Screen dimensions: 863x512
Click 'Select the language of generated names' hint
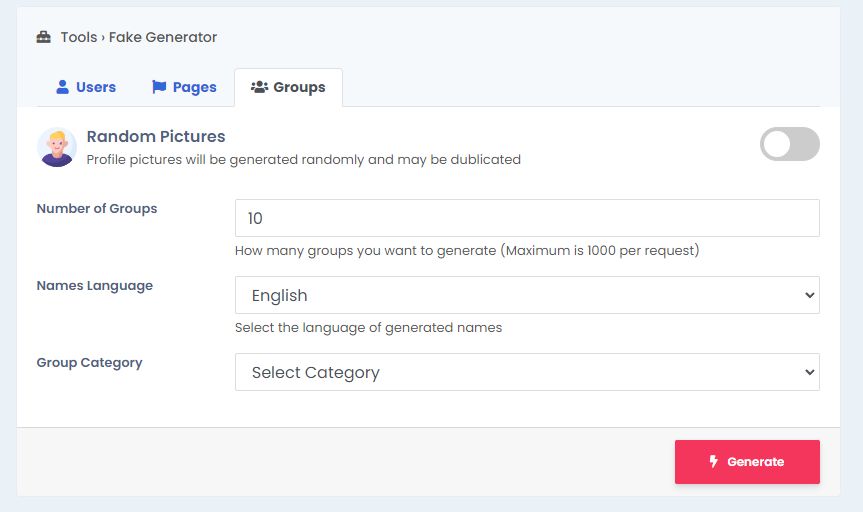(x=368, y=328)
